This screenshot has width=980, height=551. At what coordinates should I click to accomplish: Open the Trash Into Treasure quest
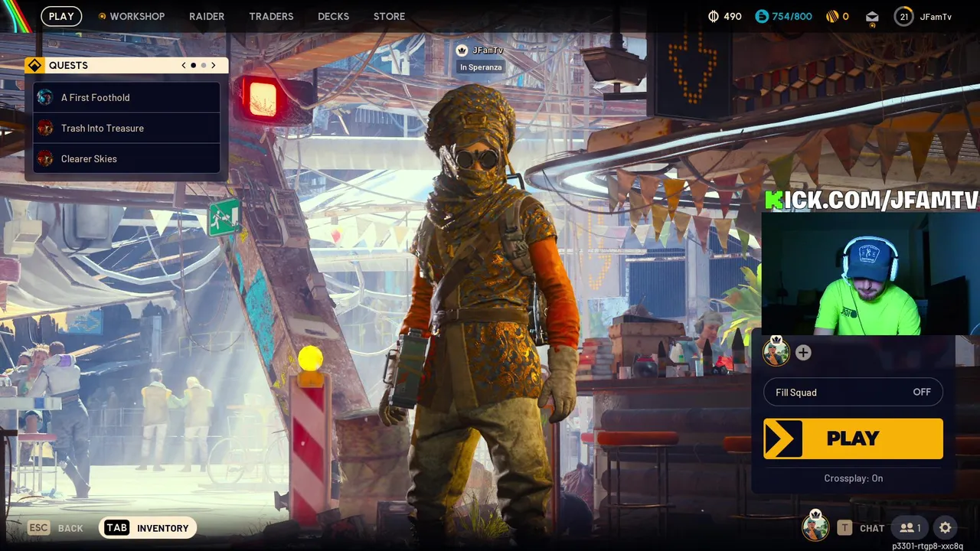point(127,128)
